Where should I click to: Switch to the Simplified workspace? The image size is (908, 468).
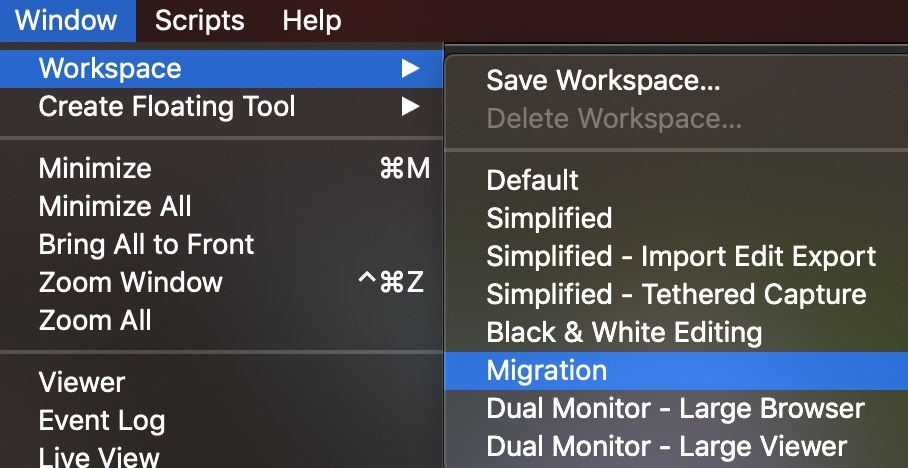tap(549, 218)
